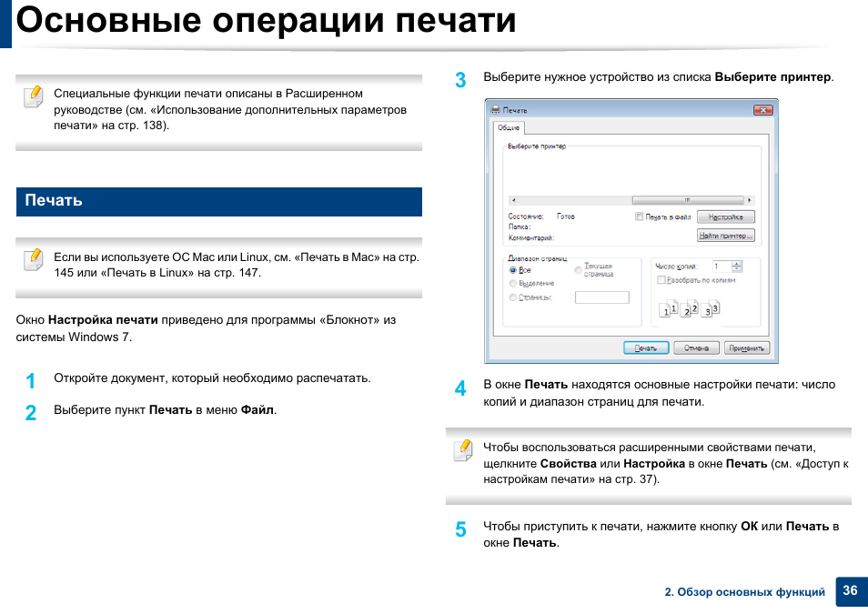Click the «Настройка» button

(726, 217)
